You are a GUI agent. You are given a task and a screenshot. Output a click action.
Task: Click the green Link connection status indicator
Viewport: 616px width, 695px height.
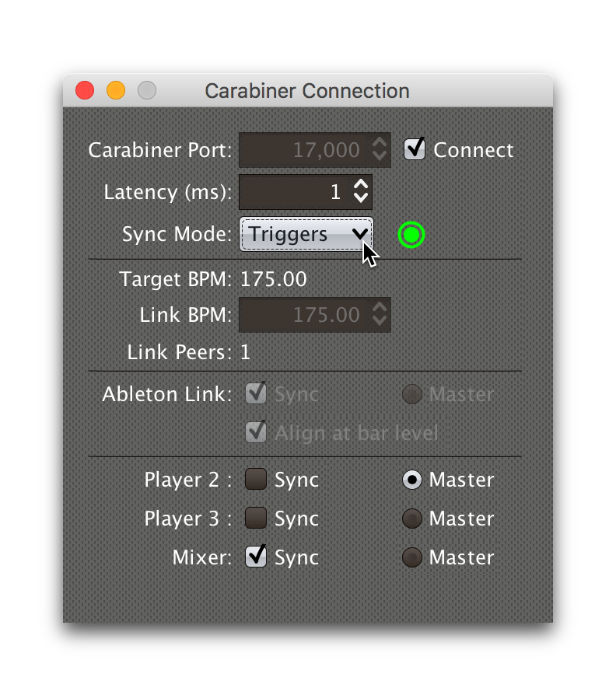411,235
